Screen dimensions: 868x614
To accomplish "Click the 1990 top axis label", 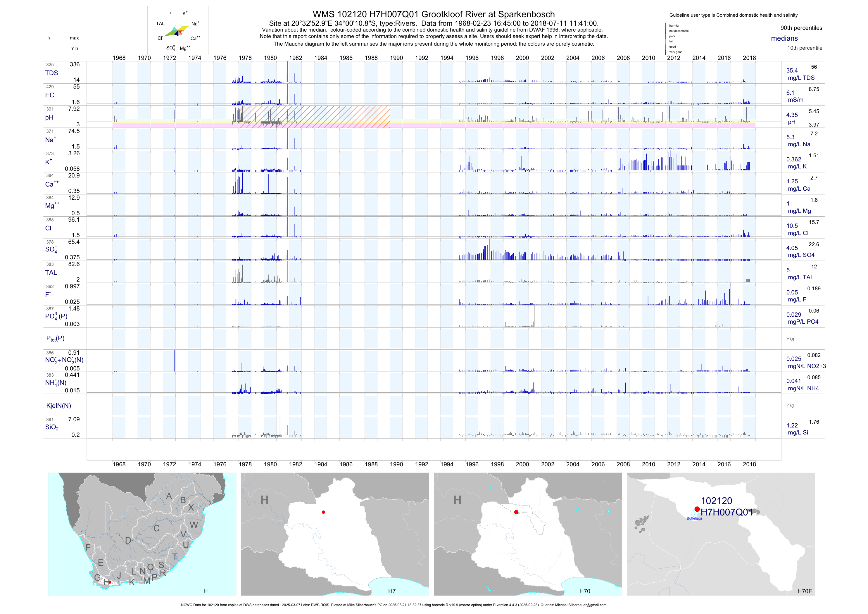I will coord(396,58).
